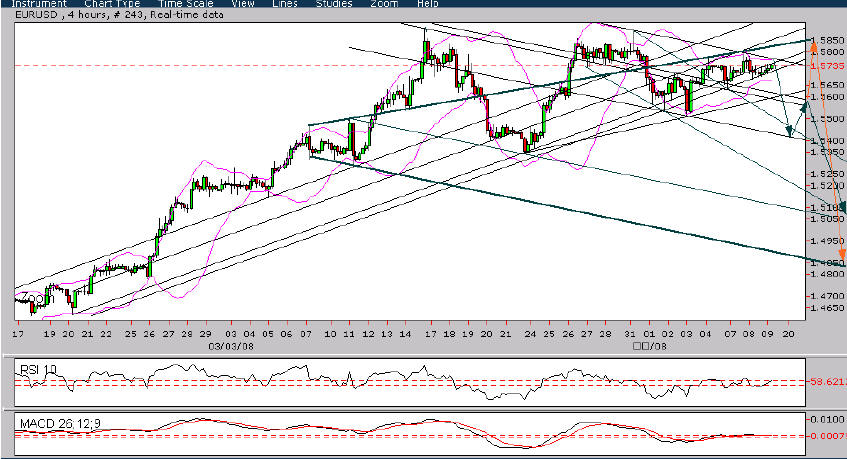The width and height of the screenshot is (847, 459).
Task: Select the MACD 26;12;9 indicator label
Action: [60, 423]
